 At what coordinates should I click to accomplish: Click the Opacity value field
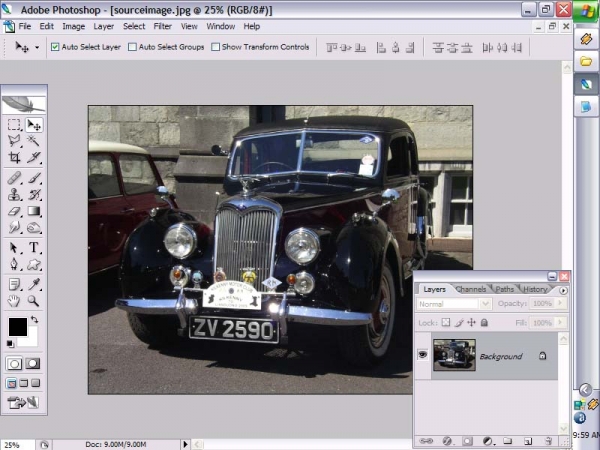[542, 303]
